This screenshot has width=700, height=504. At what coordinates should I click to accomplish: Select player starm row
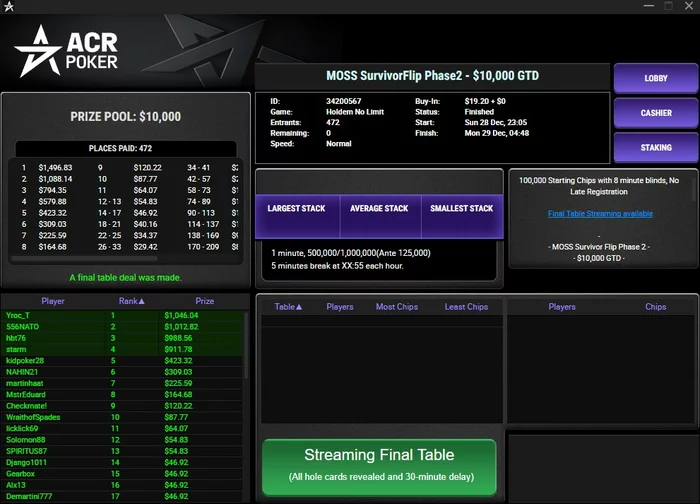coord(122,349)
